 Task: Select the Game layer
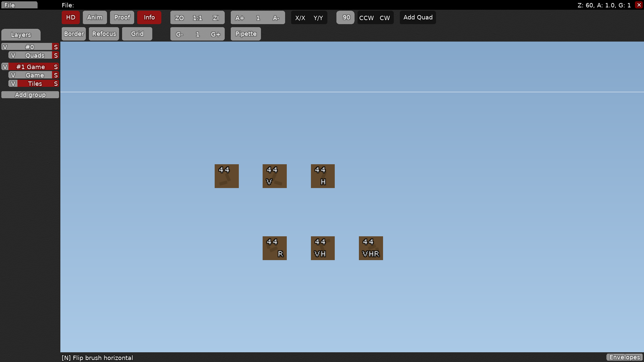(35, 75)
